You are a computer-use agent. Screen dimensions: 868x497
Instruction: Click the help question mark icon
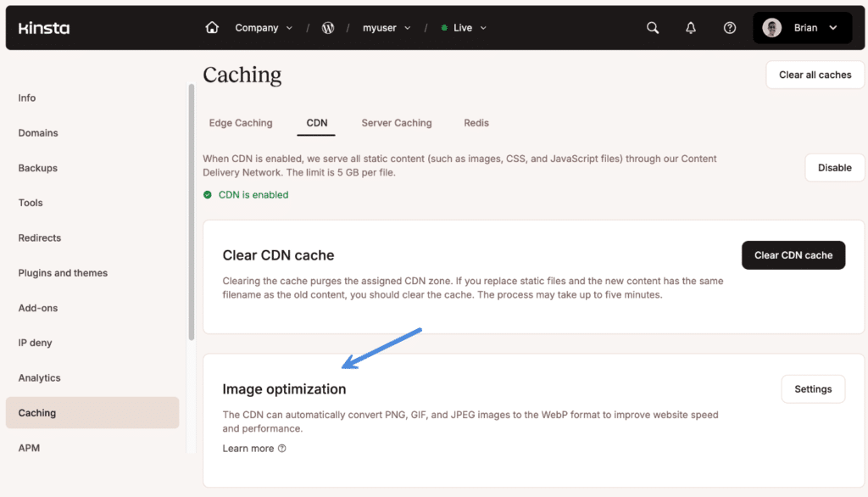729,27
